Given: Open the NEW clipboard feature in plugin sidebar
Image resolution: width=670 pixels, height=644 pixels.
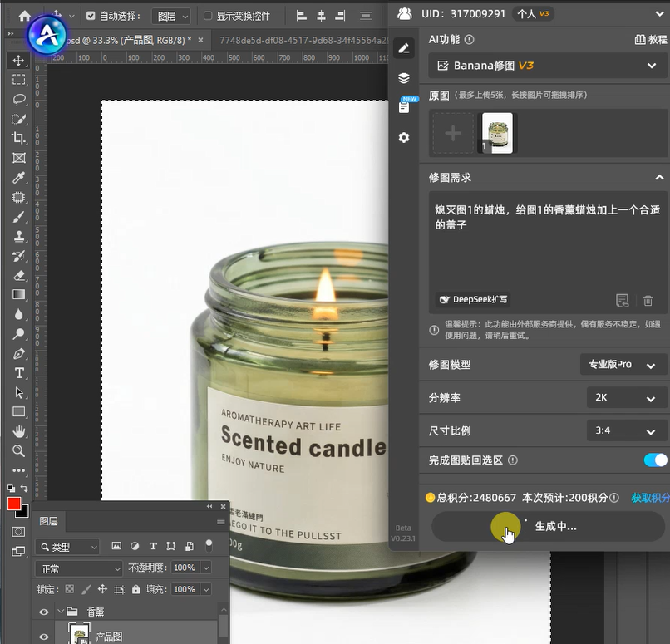Looking at the screenshot, I should (404, 106).
